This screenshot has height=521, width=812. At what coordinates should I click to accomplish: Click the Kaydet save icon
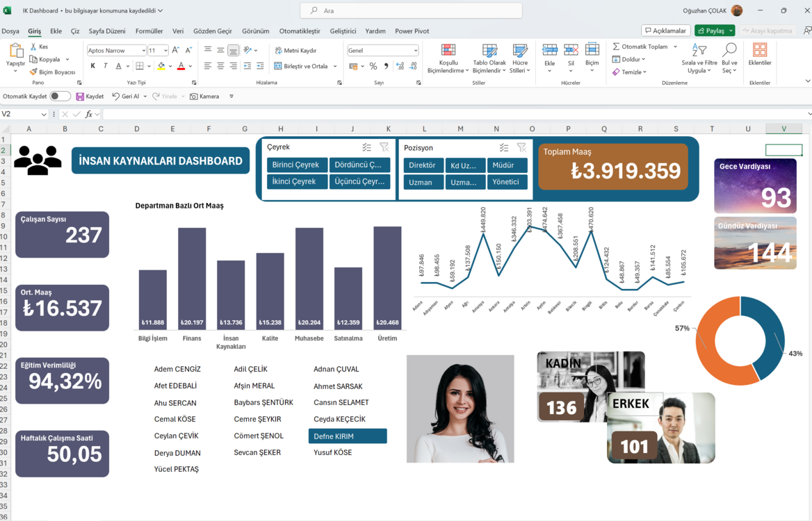point(80,97)
